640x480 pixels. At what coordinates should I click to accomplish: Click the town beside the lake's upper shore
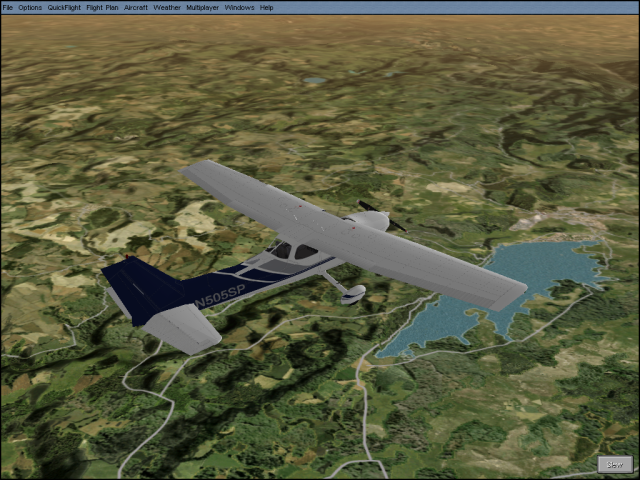coord(570,220)
